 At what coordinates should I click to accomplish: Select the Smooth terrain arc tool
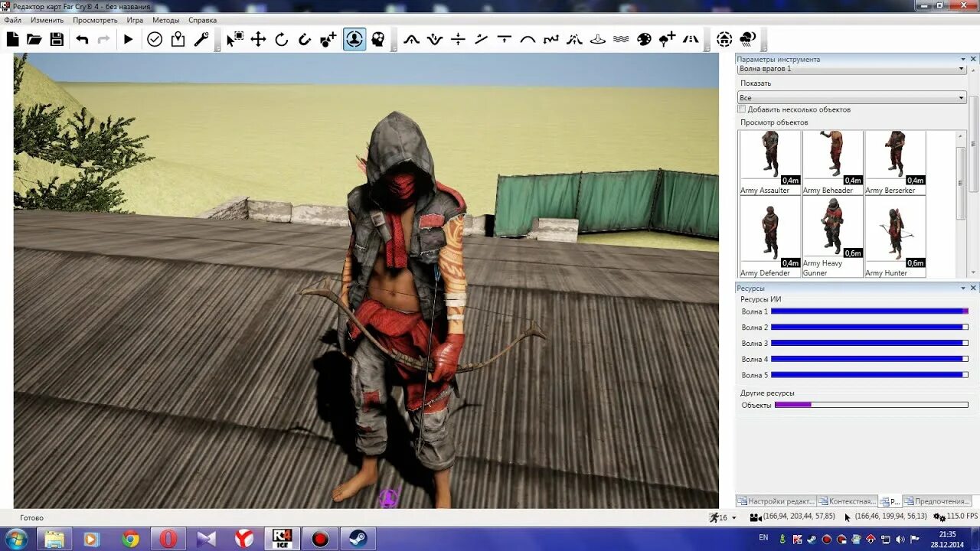tap(528, 39)
